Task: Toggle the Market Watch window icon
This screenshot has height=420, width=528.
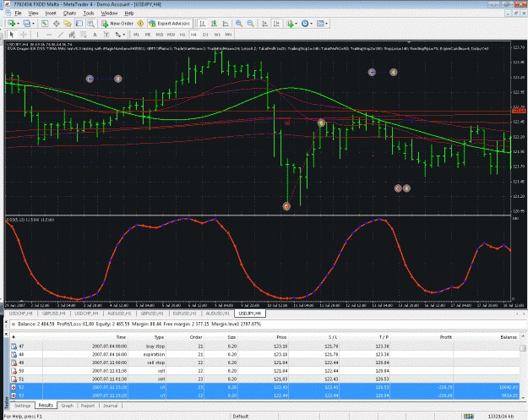Action: (x=45, y=24)
